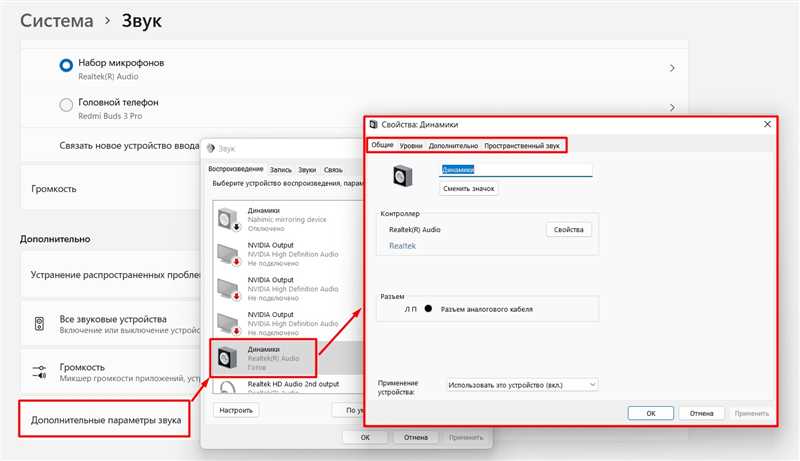Image resolution: width=800 pixels, height=461 pixels.
Task: Switch to the Запись tab in Звук
Action: pos(281,170)
